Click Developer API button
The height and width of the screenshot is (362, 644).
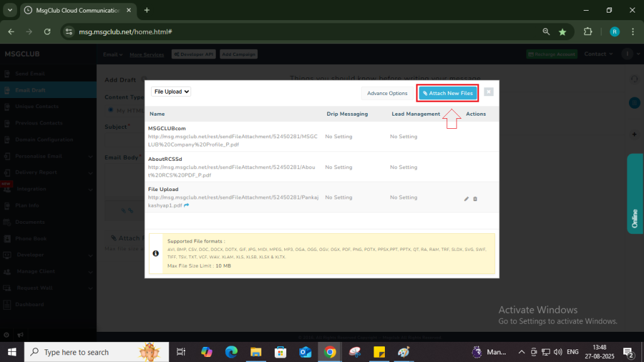[x=194, y=54]
